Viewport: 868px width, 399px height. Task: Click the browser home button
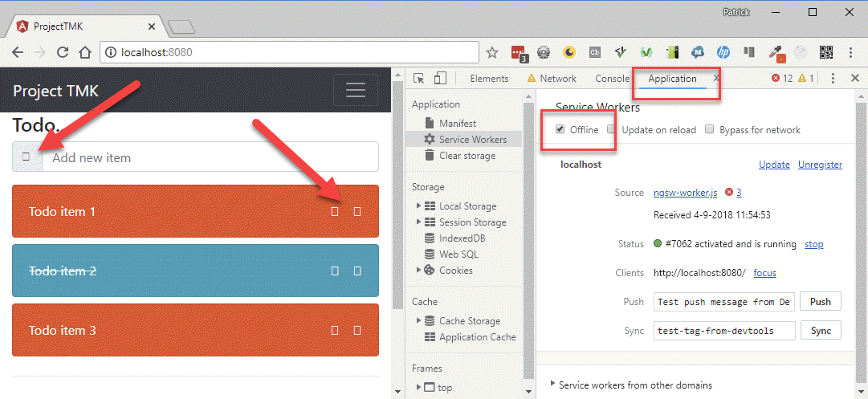pos(84,53)
